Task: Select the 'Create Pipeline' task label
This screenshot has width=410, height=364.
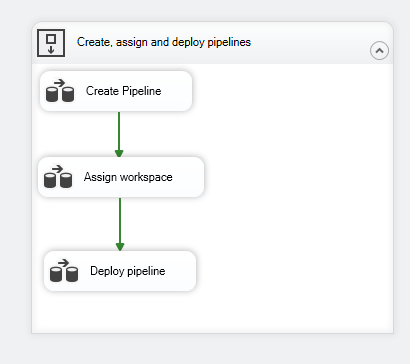Action: (124, 91)
